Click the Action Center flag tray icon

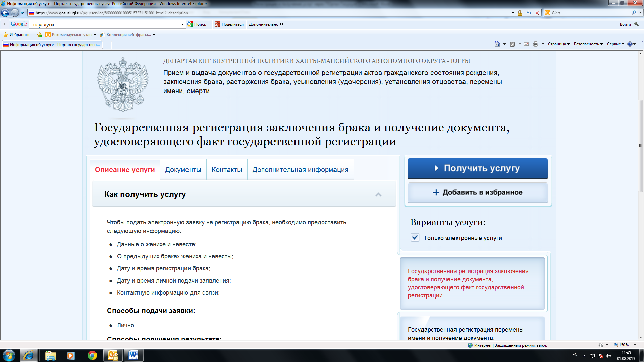coord(600,356)
